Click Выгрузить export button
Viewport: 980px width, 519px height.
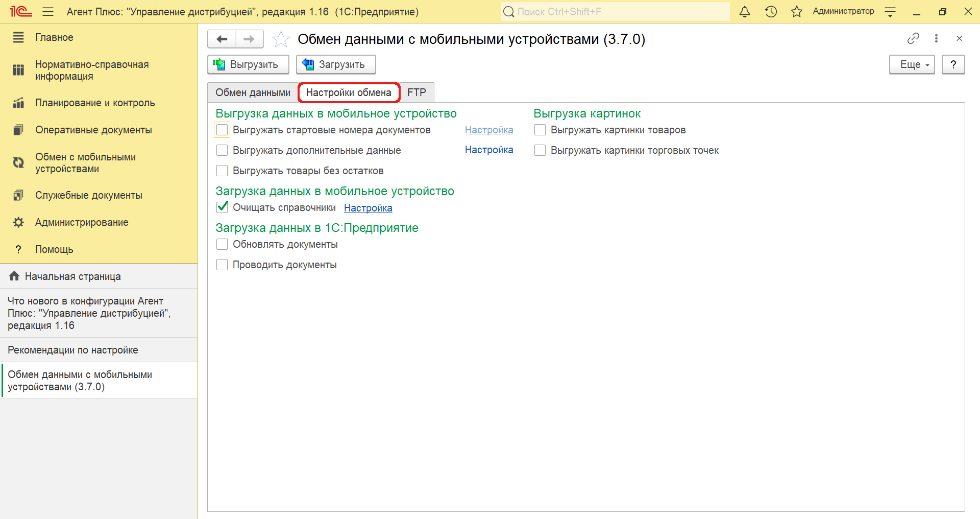pos(248,64)
